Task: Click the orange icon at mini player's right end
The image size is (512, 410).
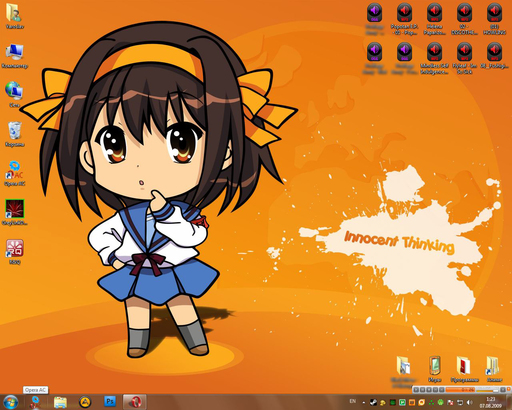Action: click(509, 389)
